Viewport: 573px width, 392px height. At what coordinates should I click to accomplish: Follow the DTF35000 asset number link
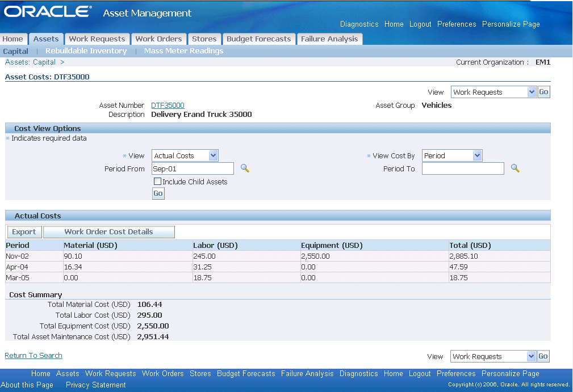[x=168, y=105]
